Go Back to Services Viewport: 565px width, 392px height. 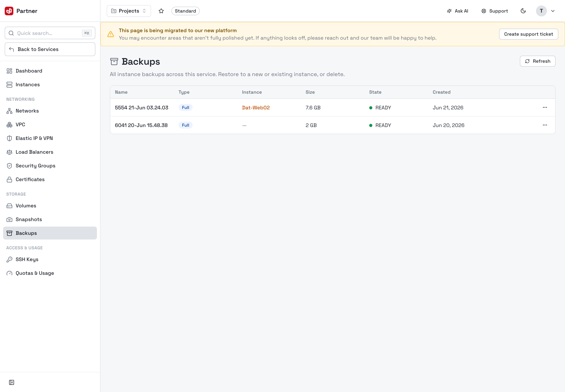point(50,49)
